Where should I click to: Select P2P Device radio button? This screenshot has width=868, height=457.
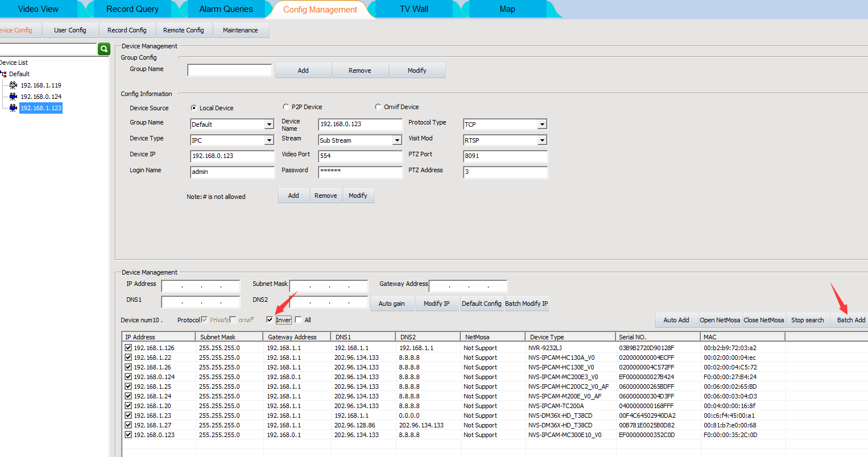pyautogui.click(x=286, y=106)
